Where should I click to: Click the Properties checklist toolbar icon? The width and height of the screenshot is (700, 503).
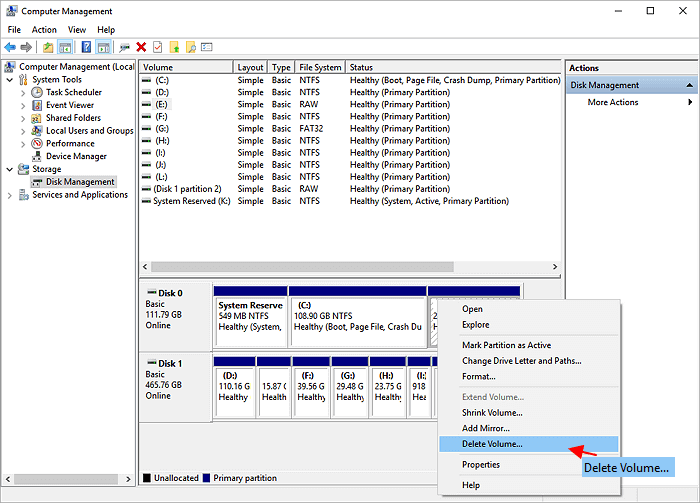pyautogui.click(x=157, y=47)
